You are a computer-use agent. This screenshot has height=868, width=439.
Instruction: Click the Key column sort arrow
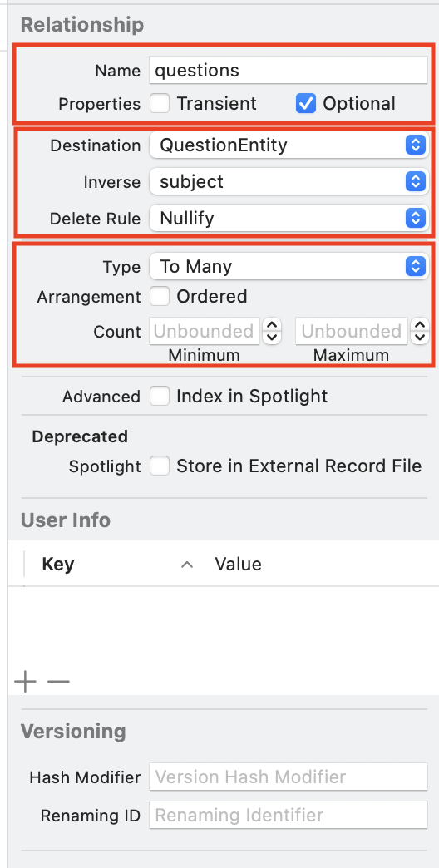pos(187,565)
